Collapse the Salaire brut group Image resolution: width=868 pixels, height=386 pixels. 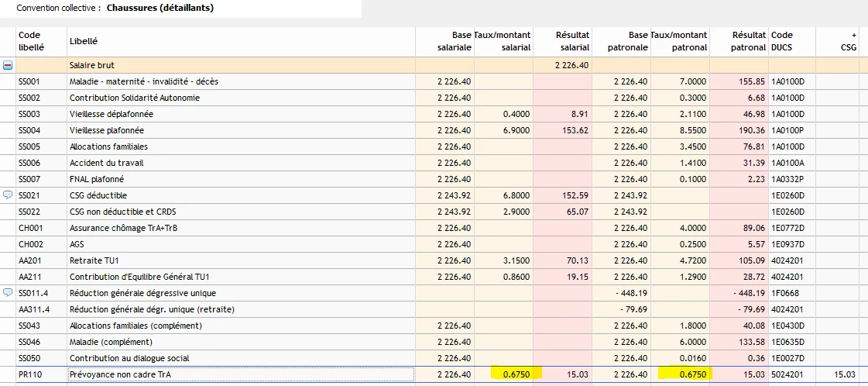tap(8, 66)
